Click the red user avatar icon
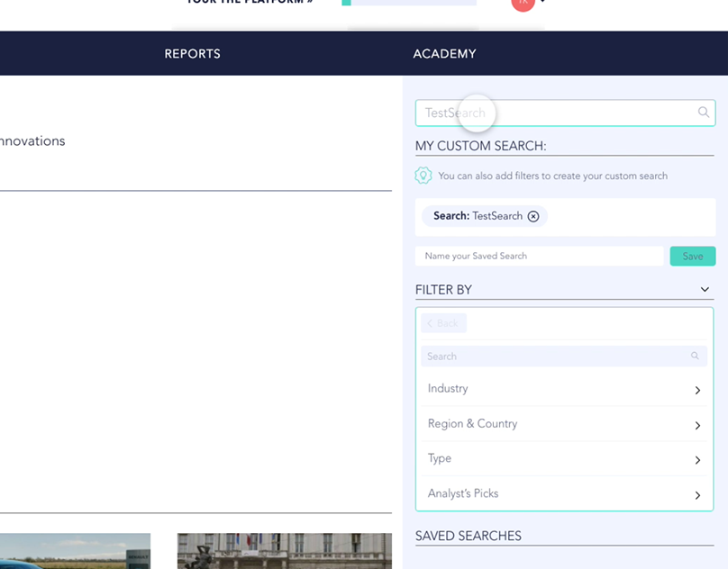 click(x=523, y=3)
